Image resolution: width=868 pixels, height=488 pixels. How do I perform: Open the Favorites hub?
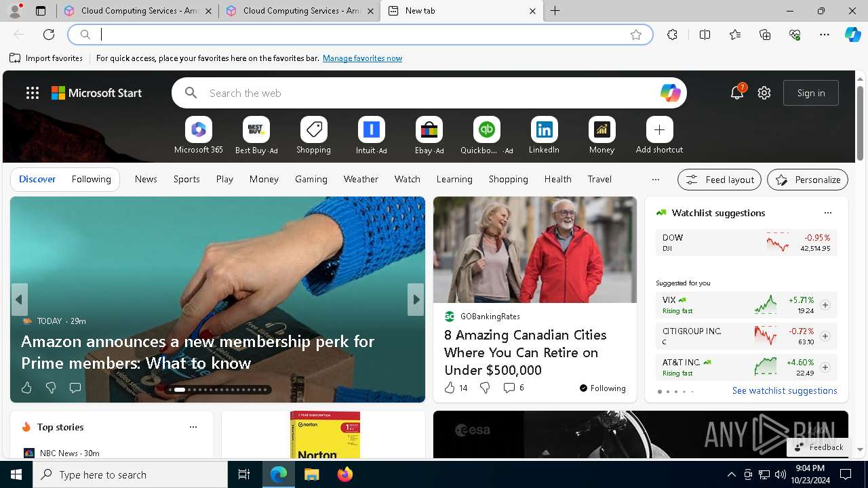735,35
